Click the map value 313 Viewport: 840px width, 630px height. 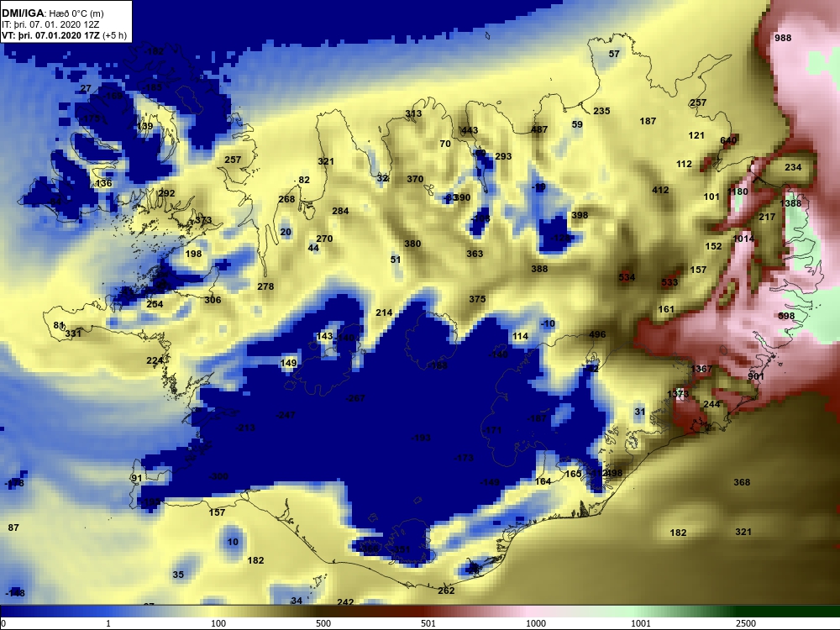pyautogui.click(x=413, y=113)
